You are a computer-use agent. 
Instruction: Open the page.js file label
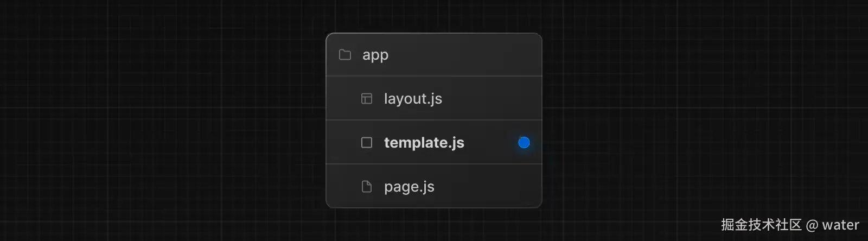click(x=409, y=187)
